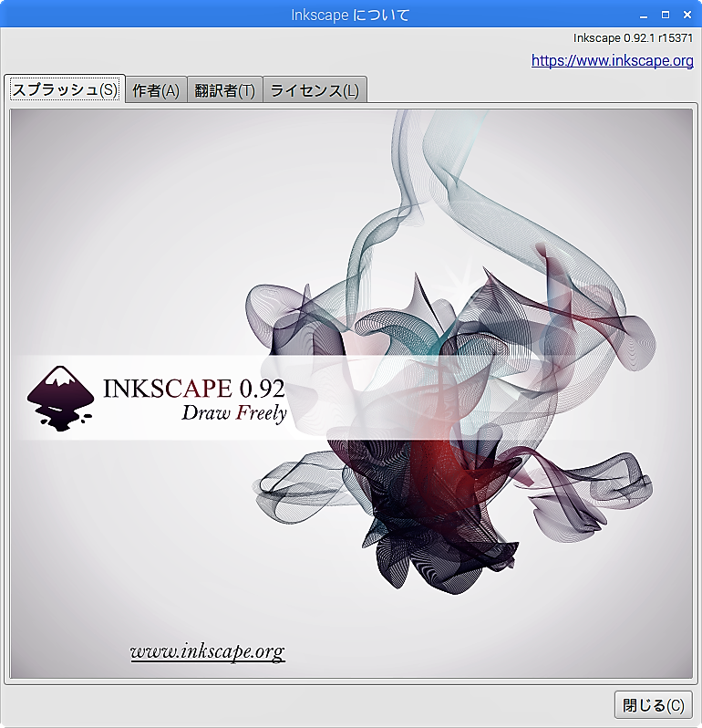The width and height of the screenshot is (702, 728).
Task: Open the 作者(A) authors tab
Action: pos(156,90)
